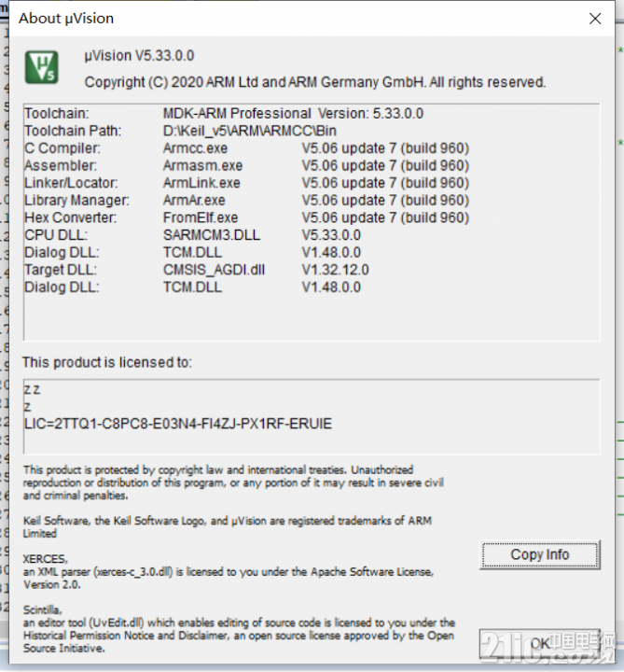Click the Copyright (C) 2020 ARM Ltd line
This screenshot has width=624, height=672.
pos(315,82)
